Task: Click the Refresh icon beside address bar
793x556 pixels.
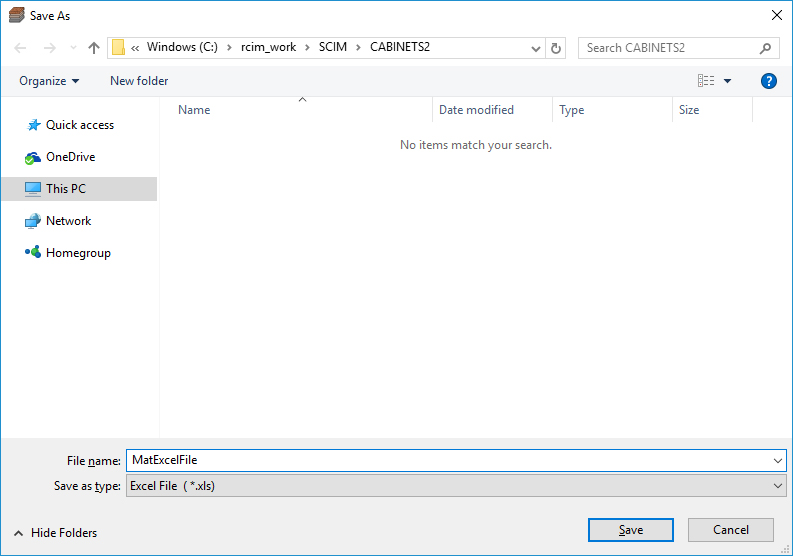Action: [557, 48]
